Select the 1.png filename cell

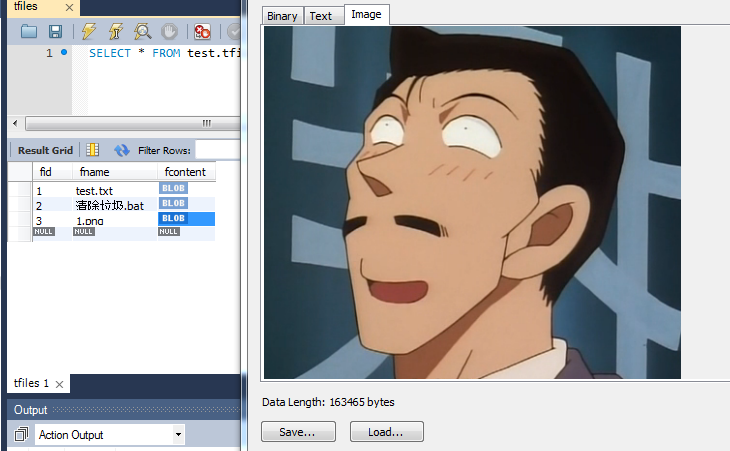coord(115,220)
